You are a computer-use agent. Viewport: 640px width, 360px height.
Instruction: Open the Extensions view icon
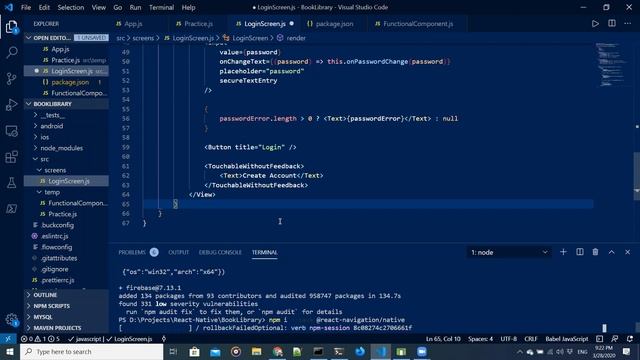11,157
